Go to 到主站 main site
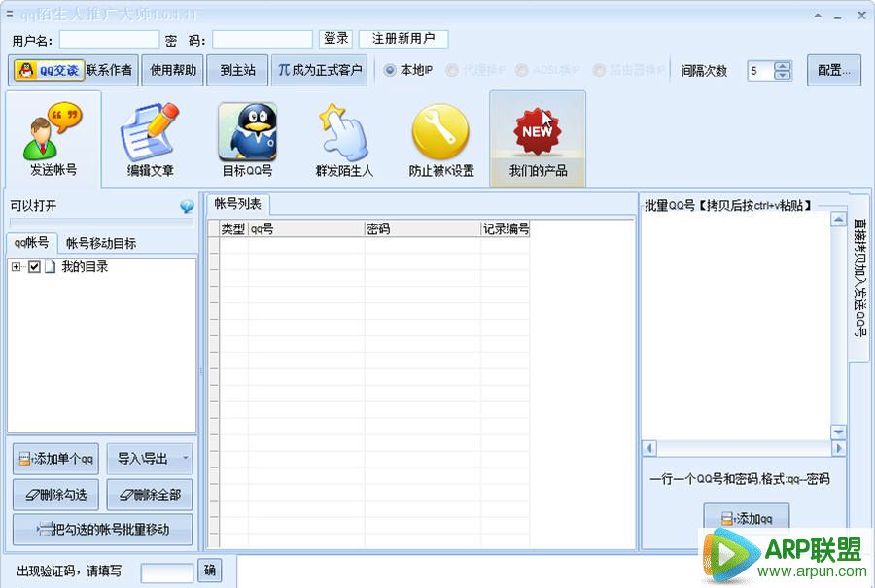This screenshot has height=588, width=875. coord(237,70)
